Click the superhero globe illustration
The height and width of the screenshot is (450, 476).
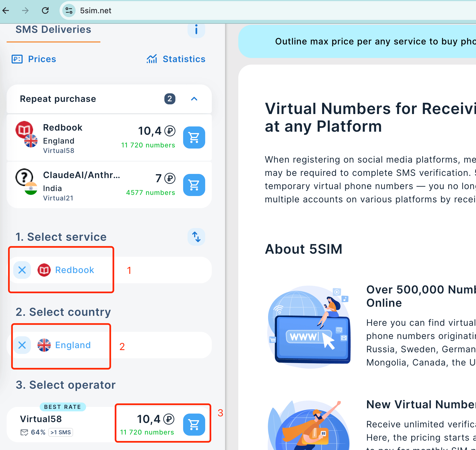point(309,425)
